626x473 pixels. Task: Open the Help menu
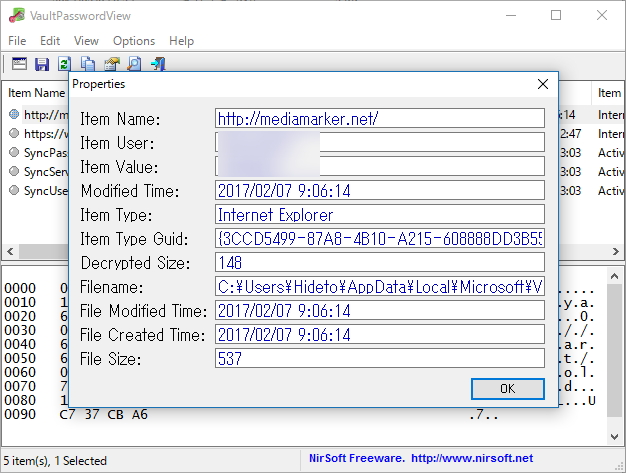[181, 41]
